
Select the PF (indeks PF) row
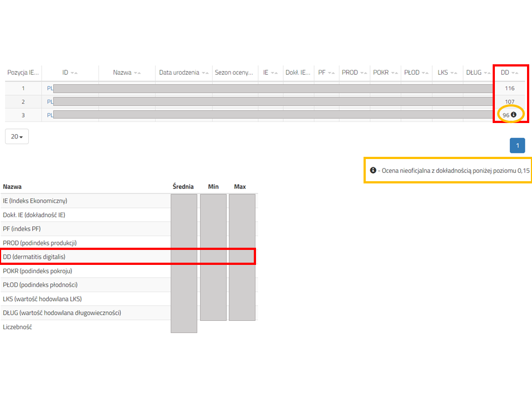(129, 229)
